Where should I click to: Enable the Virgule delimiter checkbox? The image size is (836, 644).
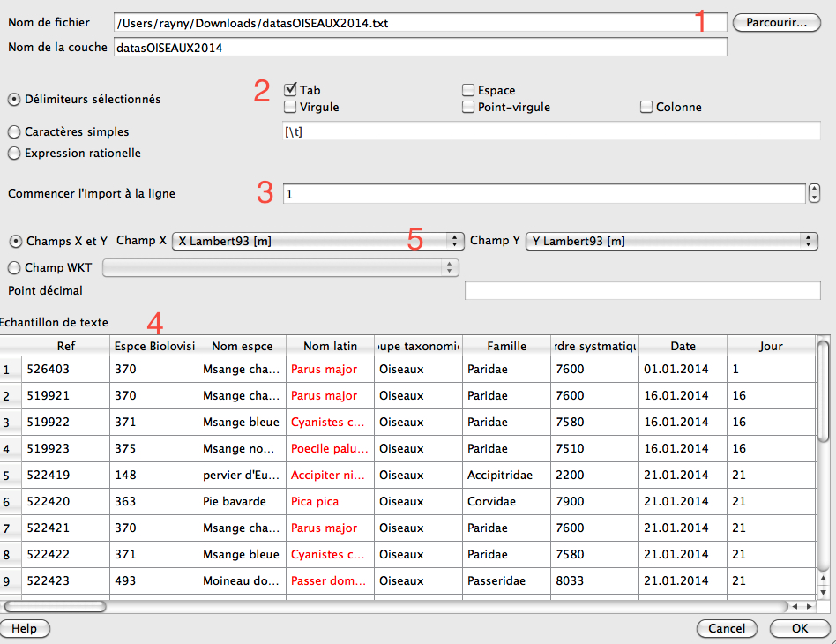290,107
